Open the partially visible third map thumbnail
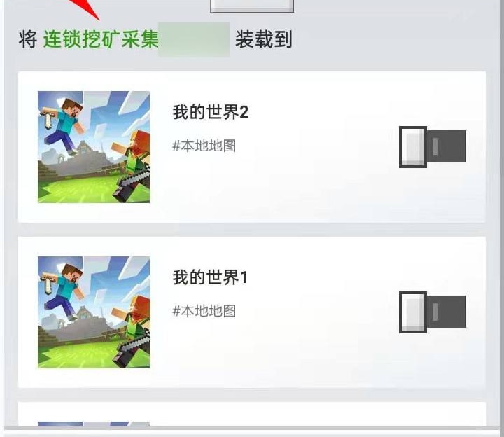The height and width of the screenshot is (437, 504). coord(94,424)
